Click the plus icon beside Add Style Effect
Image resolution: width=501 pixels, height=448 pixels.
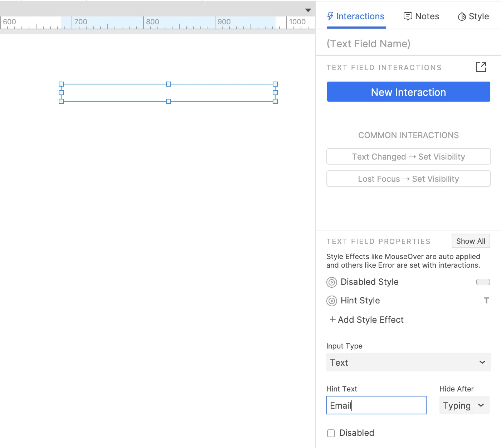tap(332, 319)
